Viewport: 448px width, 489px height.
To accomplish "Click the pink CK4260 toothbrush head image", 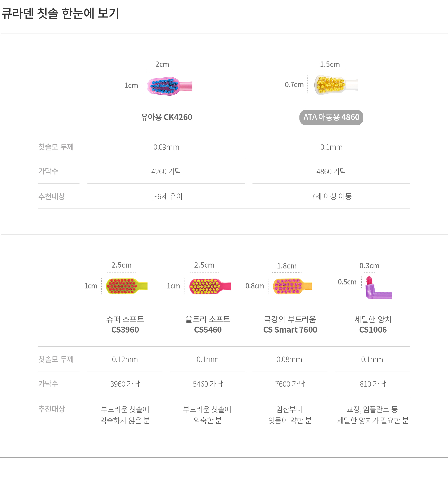I will [170, 86].
